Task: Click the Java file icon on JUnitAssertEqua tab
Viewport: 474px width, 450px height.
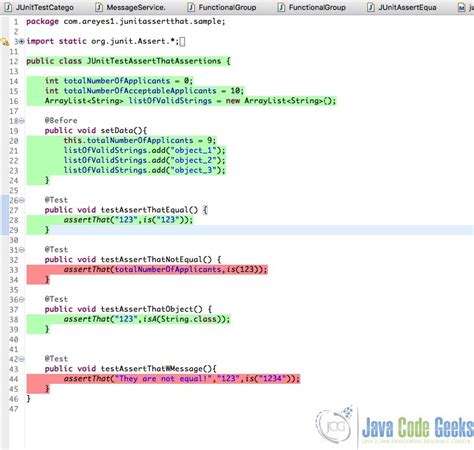Action: [x=371, y=7]
